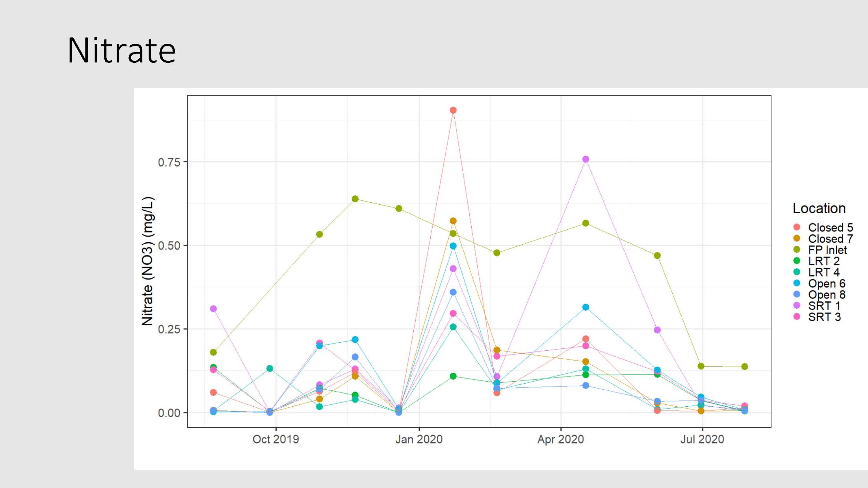The height and width of the screenshot is (488, 868).
Task: Click the 0.75 y-axis tick label
Action: (169, 162)
